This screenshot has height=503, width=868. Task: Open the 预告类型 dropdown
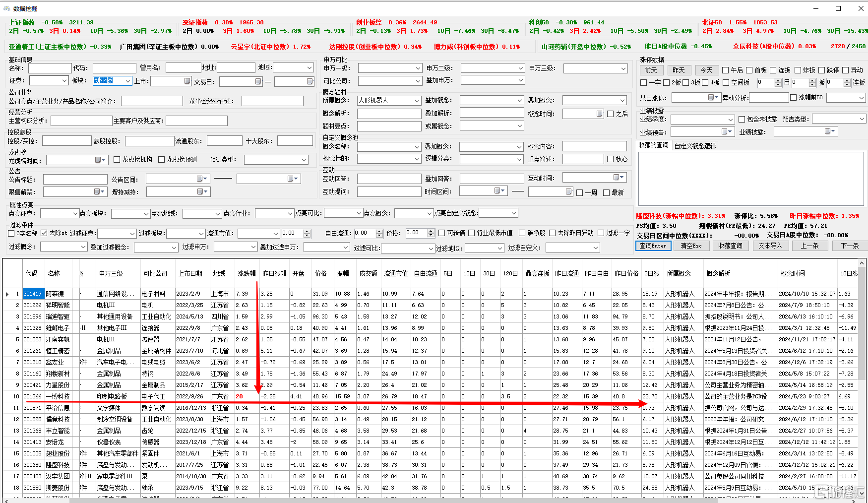pos(862,119)
